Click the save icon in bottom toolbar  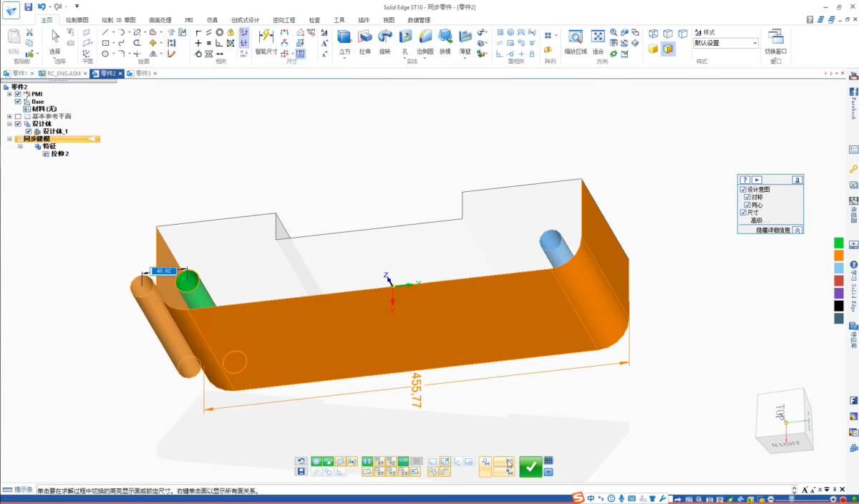coord(302,472)
